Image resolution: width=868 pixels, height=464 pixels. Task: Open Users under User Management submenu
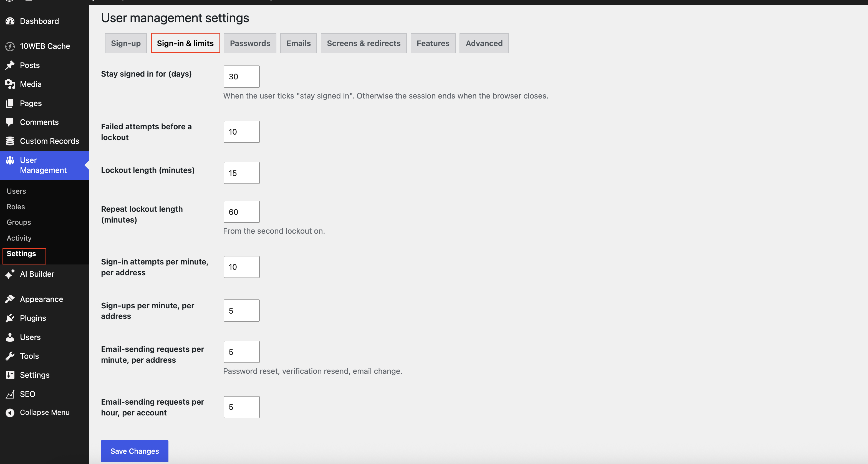tap(16, 191)
